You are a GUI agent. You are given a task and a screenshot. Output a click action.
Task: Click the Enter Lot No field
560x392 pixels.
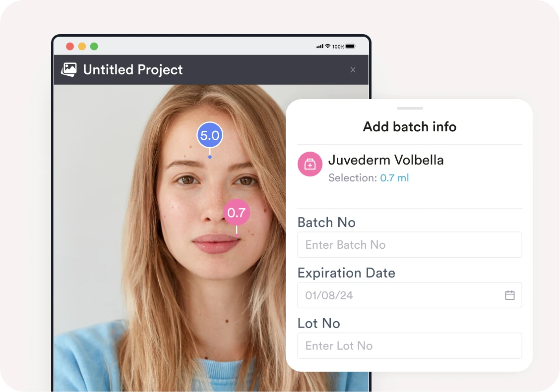coord(410,345)
